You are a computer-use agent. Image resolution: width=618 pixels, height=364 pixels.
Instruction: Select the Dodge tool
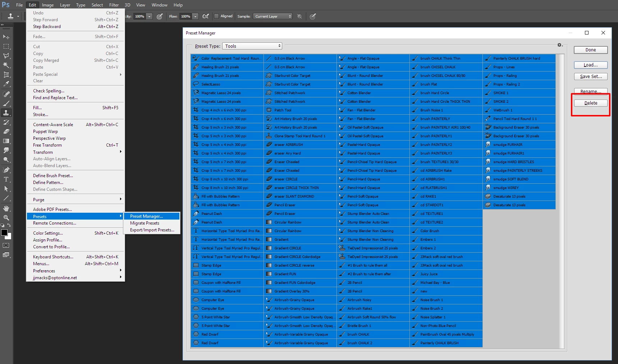(6, 160)
